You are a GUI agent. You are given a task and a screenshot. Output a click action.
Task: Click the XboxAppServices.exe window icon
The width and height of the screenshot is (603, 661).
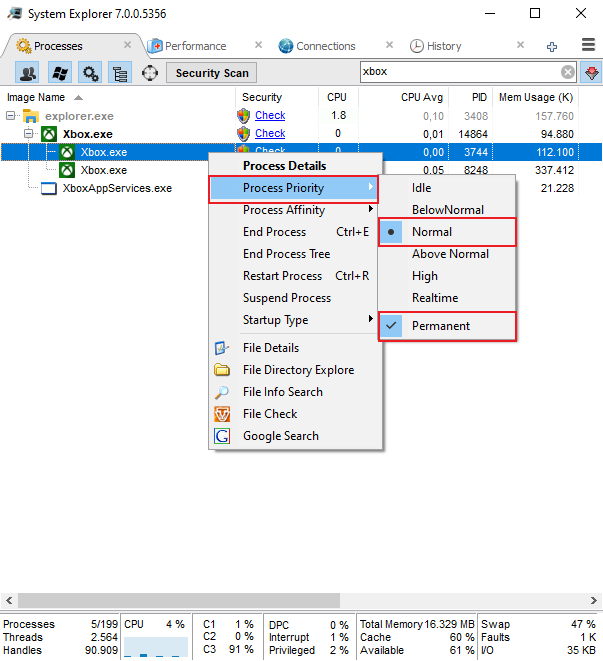49,188
